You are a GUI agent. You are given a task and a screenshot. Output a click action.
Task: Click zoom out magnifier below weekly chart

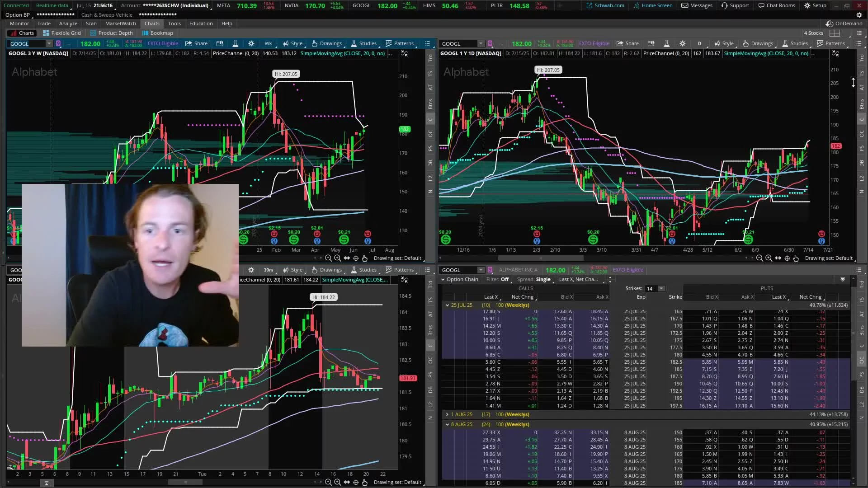pos(328,258)
